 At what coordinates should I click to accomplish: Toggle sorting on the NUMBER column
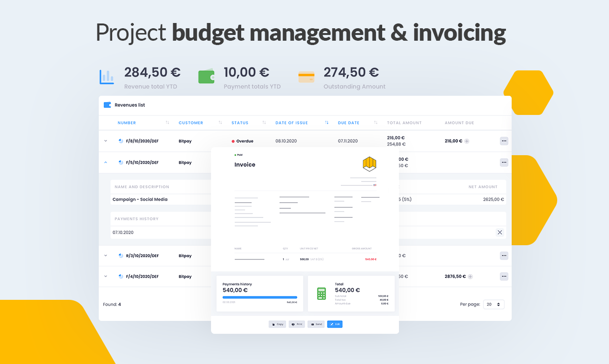tap(167, 123)
